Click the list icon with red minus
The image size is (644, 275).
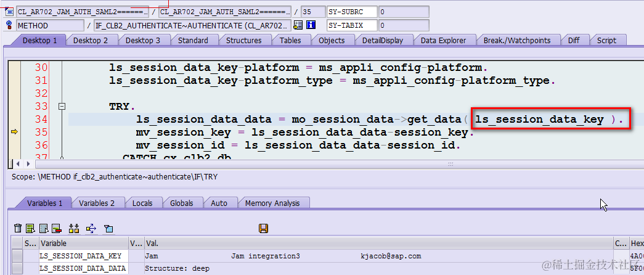point(57,229)
